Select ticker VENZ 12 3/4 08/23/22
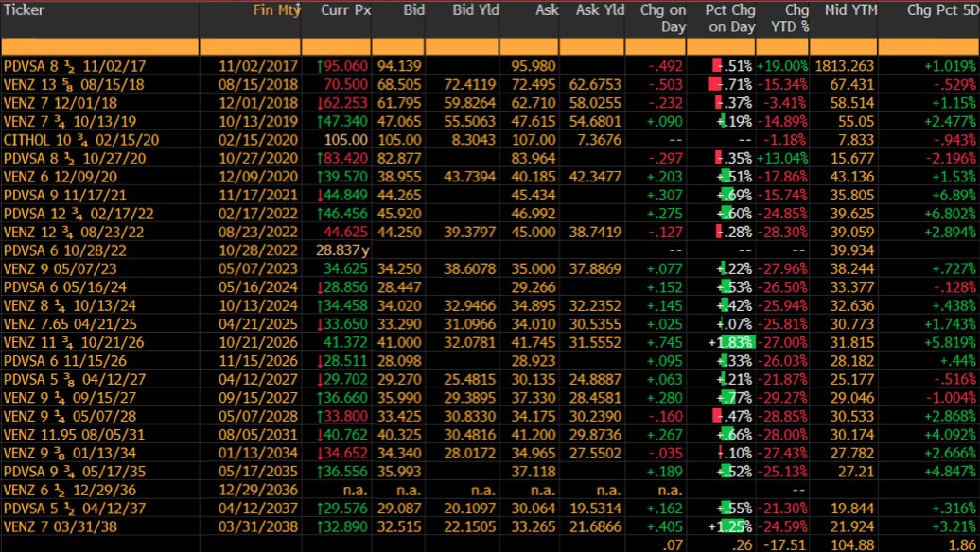The height and width of the screenshot is (552, 980). click(x=74, y=232)
